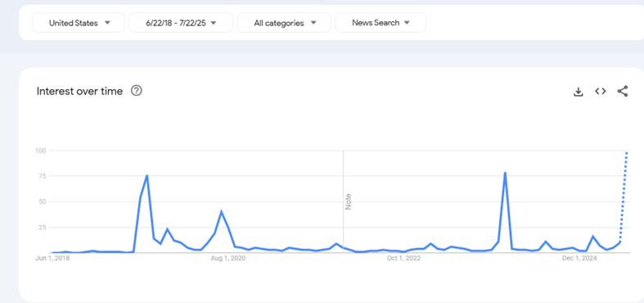The image size is (644, 303).
Task: Expand the 6/22/18 - 7/22/25 date range
Action: (x=181, y=23)
